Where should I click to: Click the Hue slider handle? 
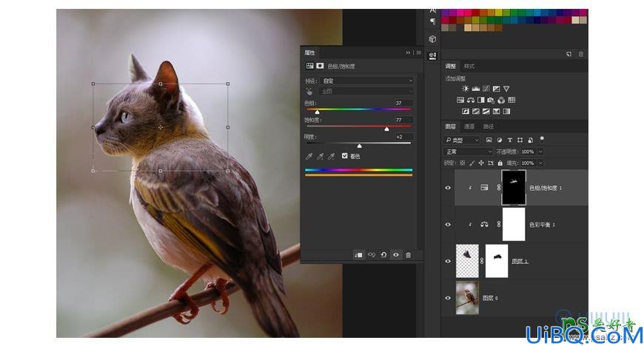tap(317, 112)
